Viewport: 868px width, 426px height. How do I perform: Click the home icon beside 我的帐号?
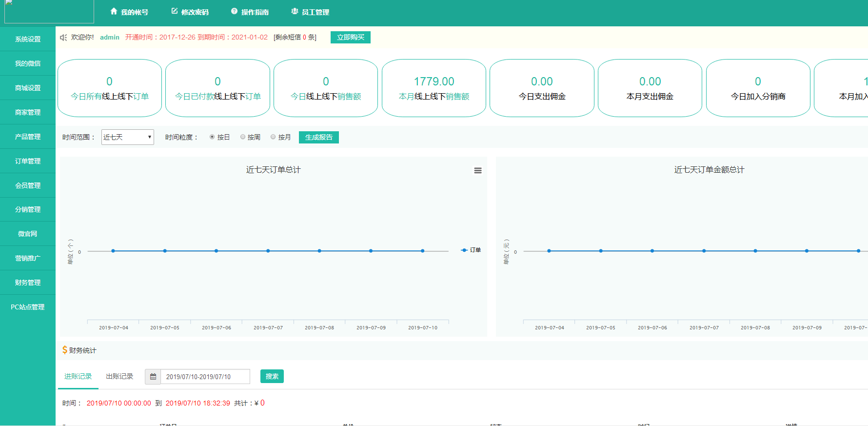[114, 11]
